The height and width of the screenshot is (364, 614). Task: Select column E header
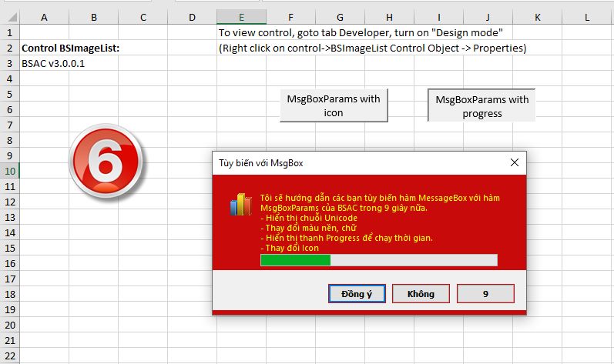(242, 17)
